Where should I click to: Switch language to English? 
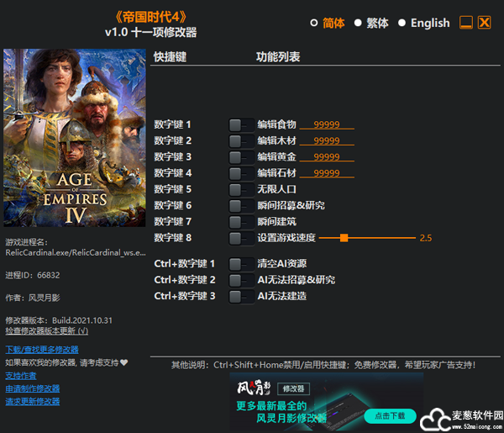(402, 24)
